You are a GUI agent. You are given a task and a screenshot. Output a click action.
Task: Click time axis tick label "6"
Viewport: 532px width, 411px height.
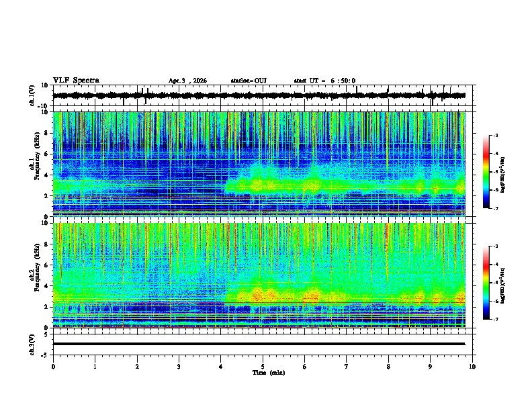(x=305, y=367)
